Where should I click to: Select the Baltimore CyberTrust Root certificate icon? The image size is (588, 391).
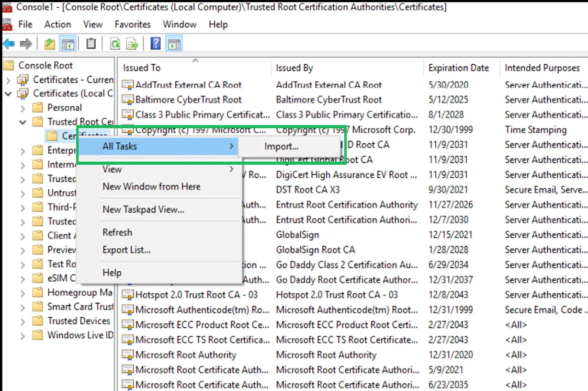click(127, 100)
